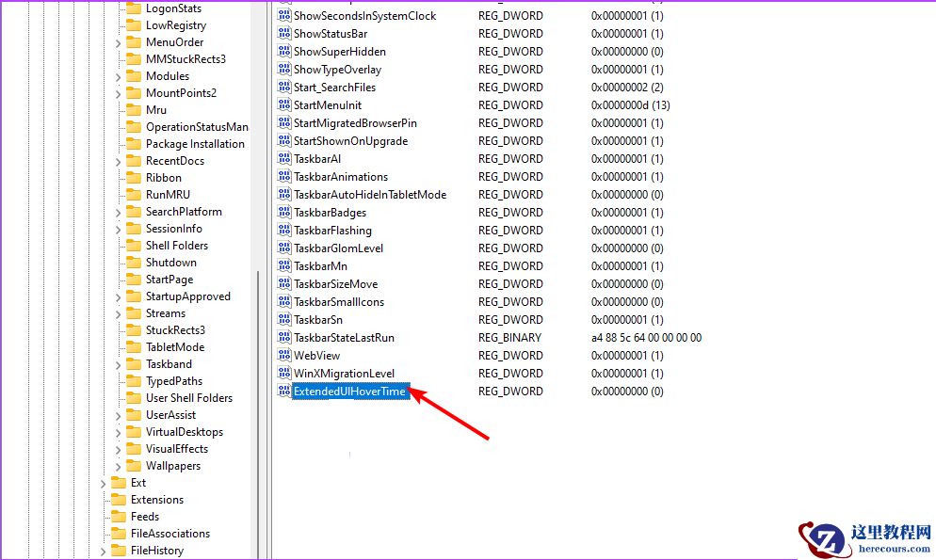Expand the MenuOrder key
The height and width of the screenshot is (560, 936).
click(x=119, y=43)
